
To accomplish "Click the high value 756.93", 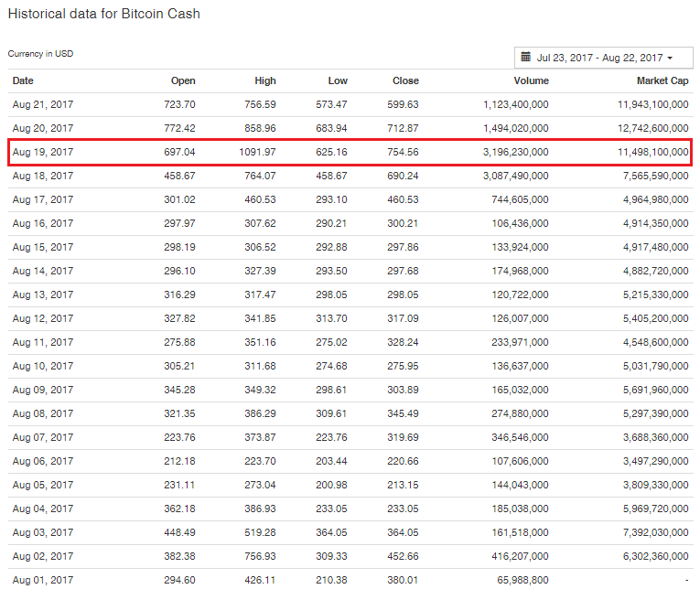I will coord(260,556).
